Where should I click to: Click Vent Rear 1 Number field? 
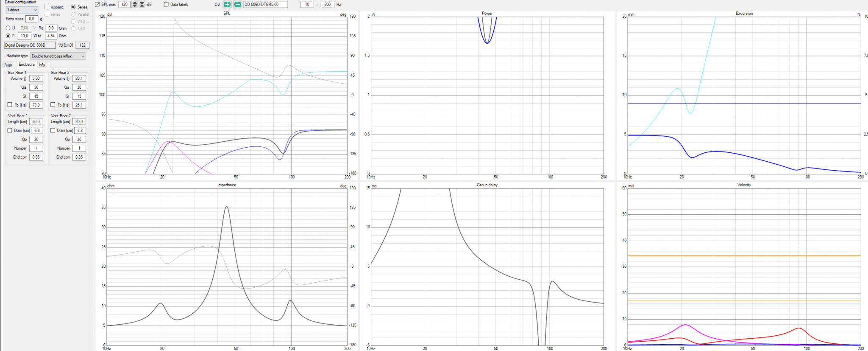36,148
